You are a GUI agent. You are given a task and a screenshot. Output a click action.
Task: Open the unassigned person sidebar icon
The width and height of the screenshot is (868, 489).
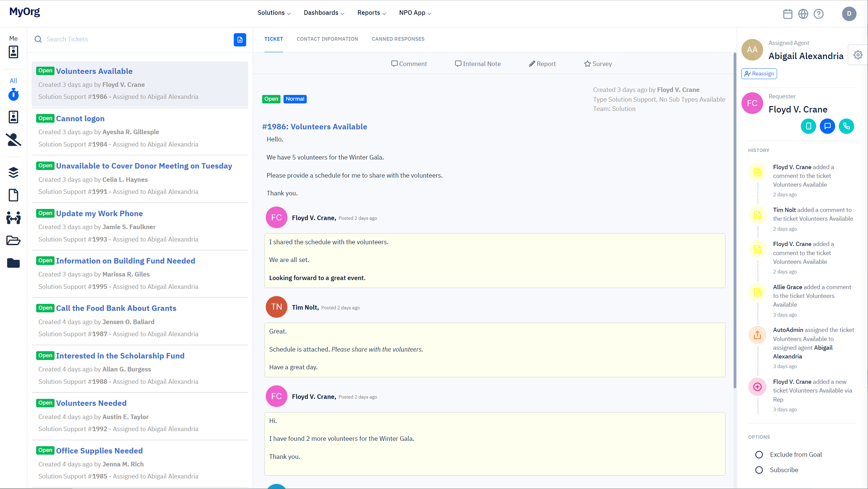pyautogui.click(x=13, y=139)
